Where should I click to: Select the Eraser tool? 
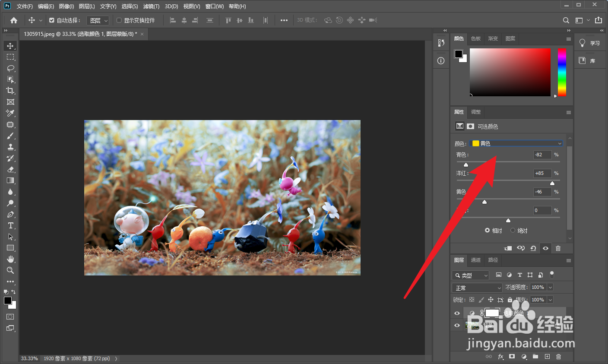point(10,169)
